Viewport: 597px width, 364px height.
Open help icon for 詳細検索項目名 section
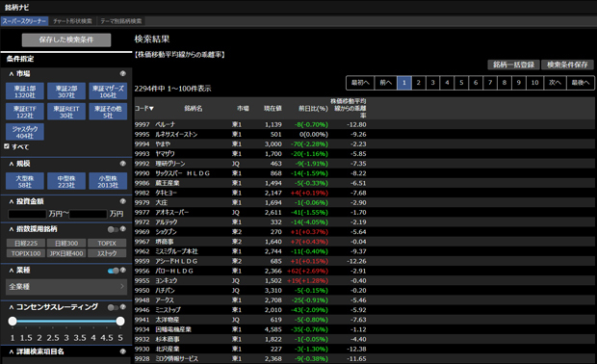[122, 351]
